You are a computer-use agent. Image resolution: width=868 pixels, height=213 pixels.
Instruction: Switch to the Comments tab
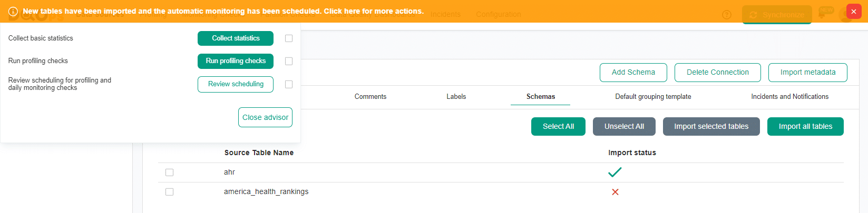point(370,97)
